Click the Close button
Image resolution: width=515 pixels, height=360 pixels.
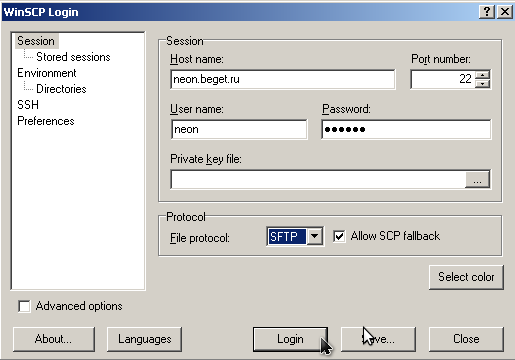point(466,339)
